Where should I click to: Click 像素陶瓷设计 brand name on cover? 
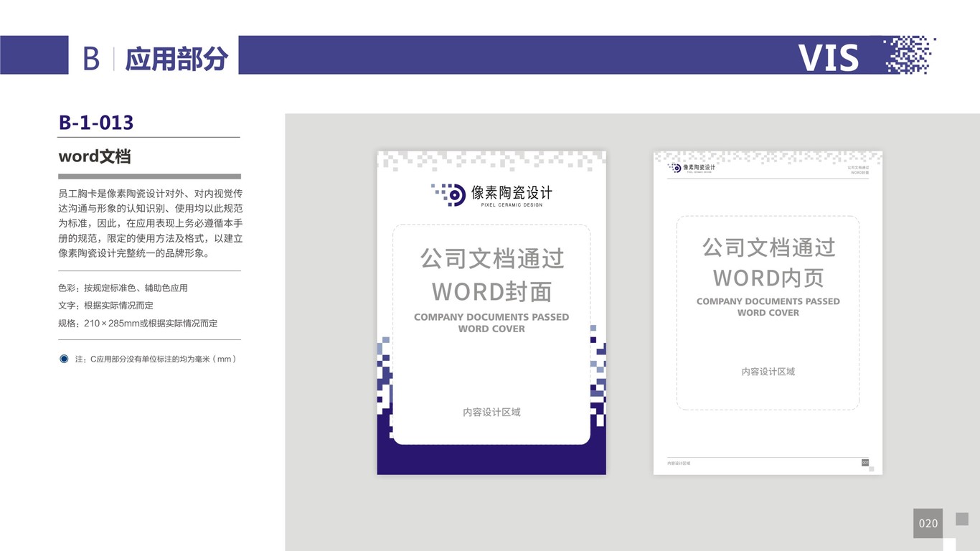[x=512, y=192]
